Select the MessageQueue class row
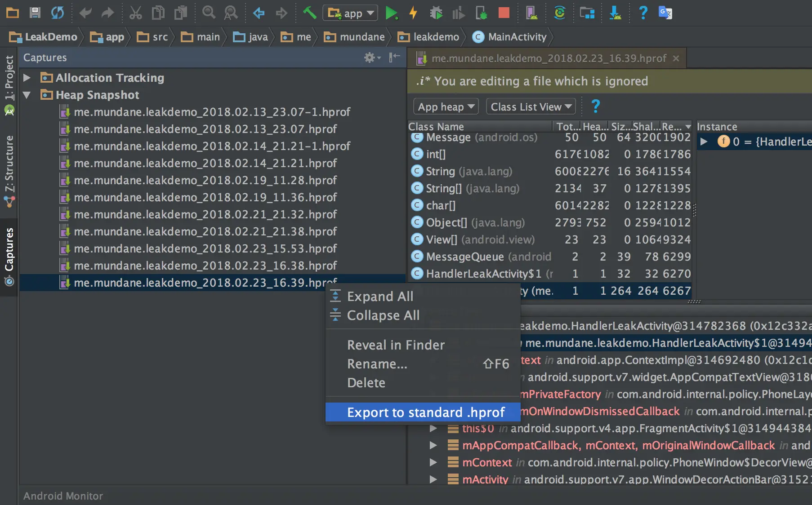The height and width of the screenshot is (505, 812). coord(550,257)
